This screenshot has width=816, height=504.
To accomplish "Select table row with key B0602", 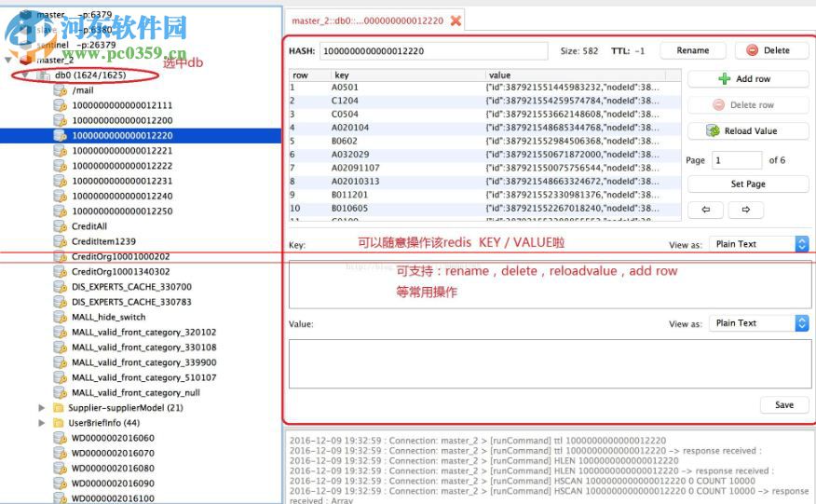I will pyautogui.click(x=485, y=141).
